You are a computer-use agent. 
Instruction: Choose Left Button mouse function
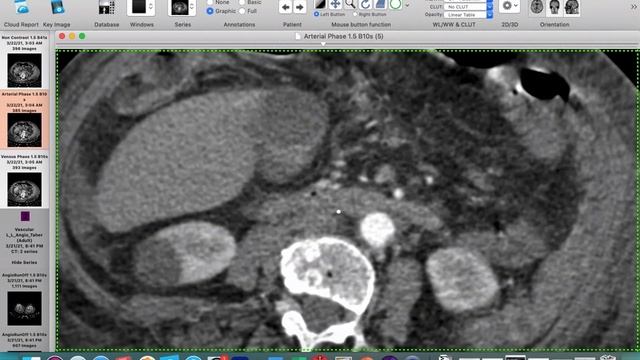point(316,14)
